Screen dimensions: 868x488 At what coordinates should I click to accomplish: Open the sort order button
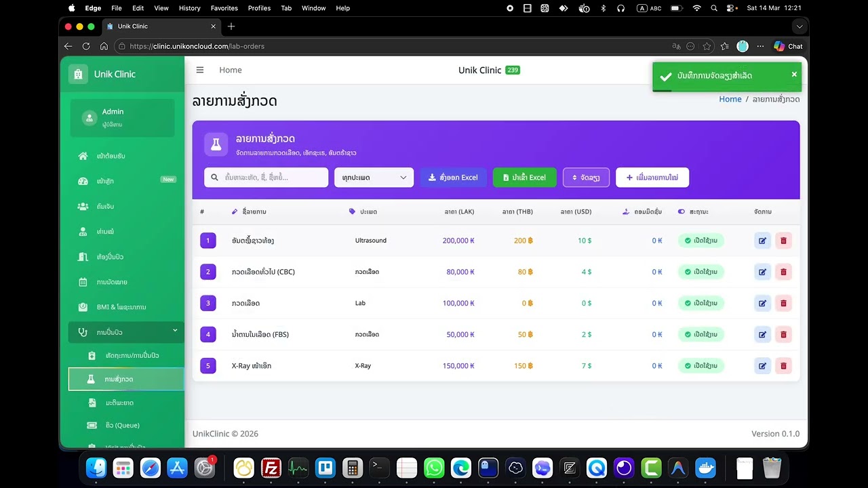(586, 178)
